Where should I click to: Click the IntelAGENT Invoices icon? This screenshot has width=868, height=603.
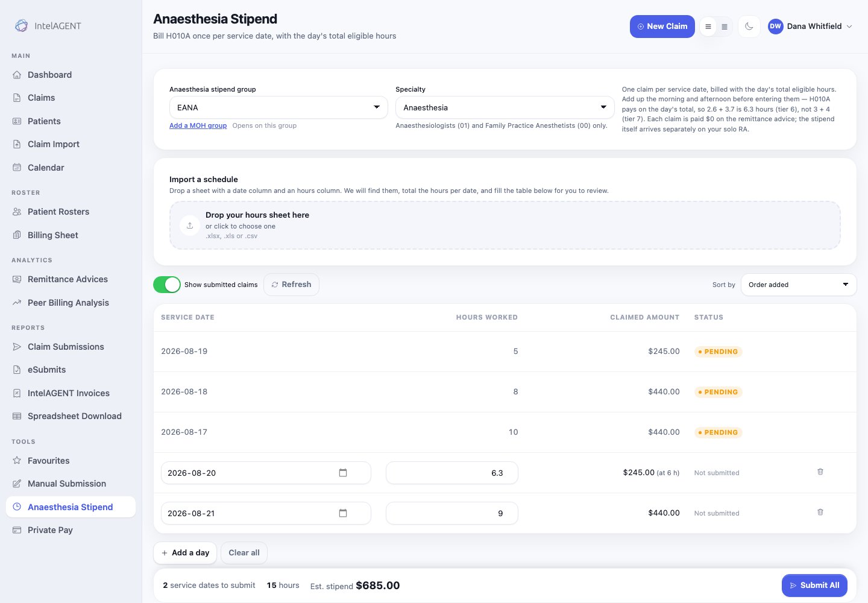[17, 393]
